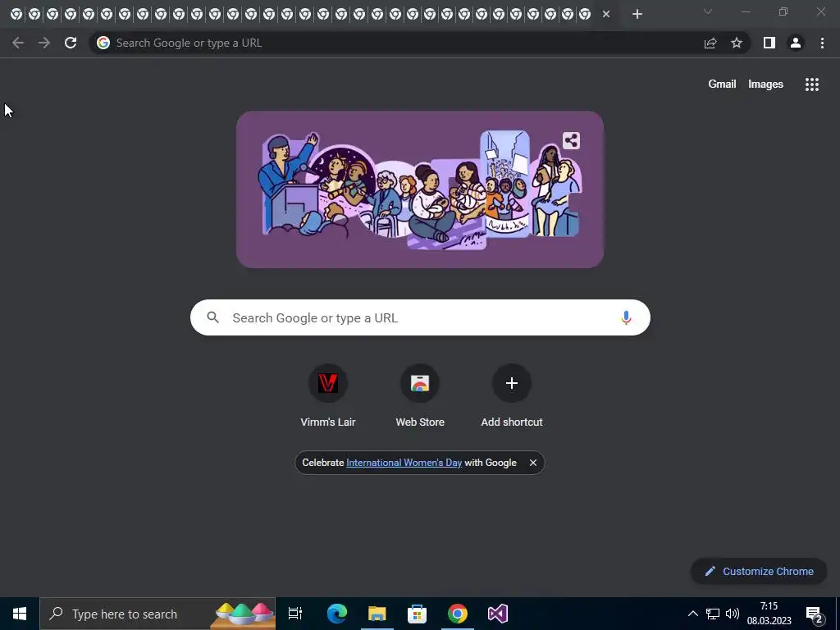Click the colorful search highlight in taskbar
Screen dimensions: 840x630
coord(244,614)
